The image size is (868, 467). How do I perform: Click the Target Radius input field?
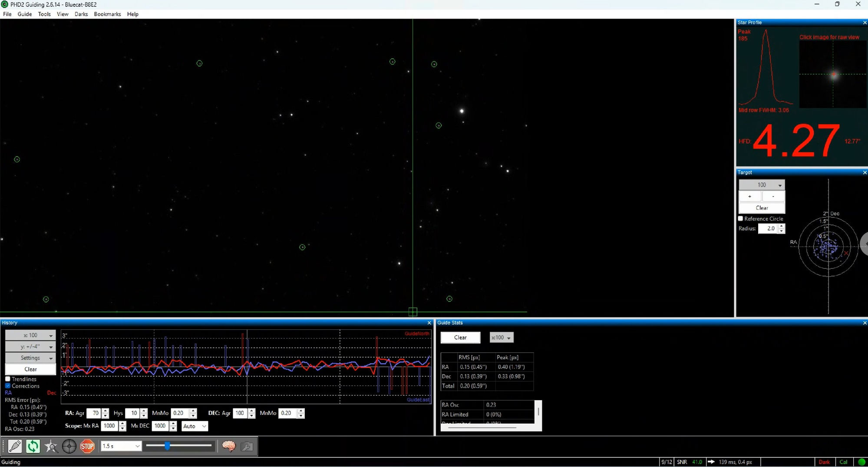coord(768,229)
